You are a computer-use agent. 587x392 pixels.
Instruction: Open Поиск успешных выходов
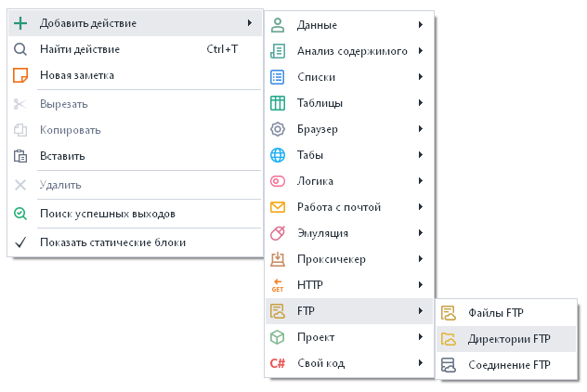[107, 214]
